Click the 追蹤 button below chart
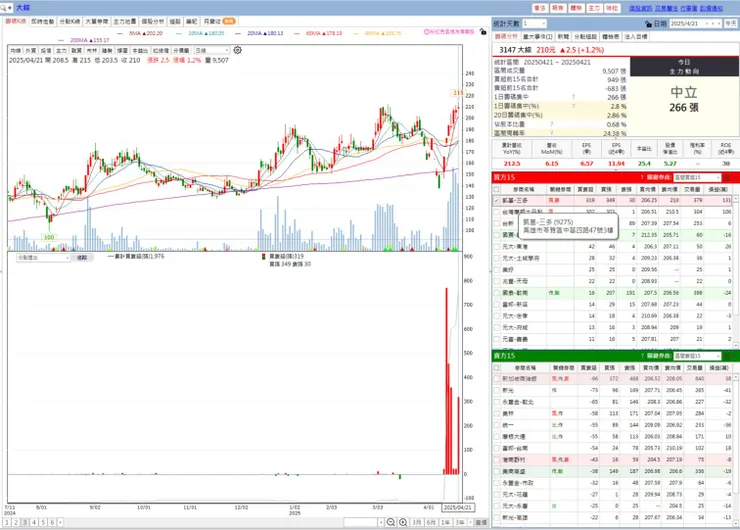This screenshot has width=740, height=530. pyautogui.click(x=82, y=258)
